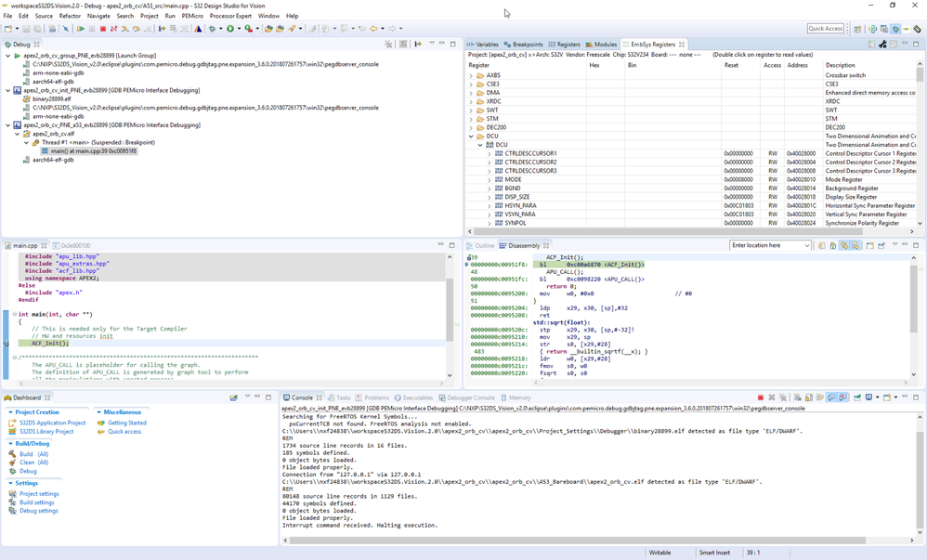
Task: Click the S32DS Application Project link
Action: (52, 423)
